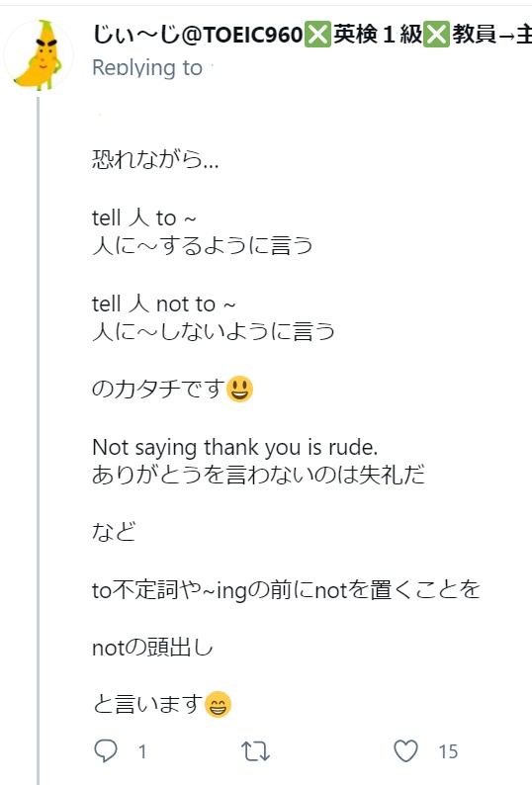Open the banana avatar profile picture
The image size is (532, 785).
coord(39,55)
